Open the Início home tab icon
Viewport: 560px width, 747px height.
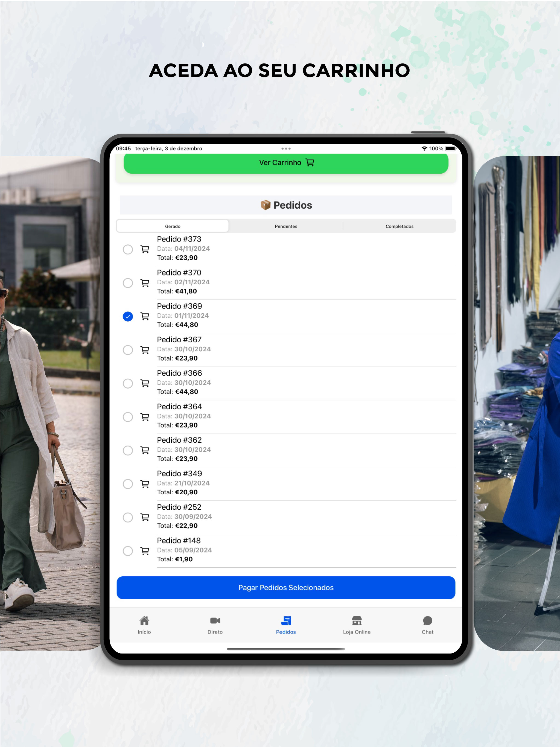(x=144, y=620)
